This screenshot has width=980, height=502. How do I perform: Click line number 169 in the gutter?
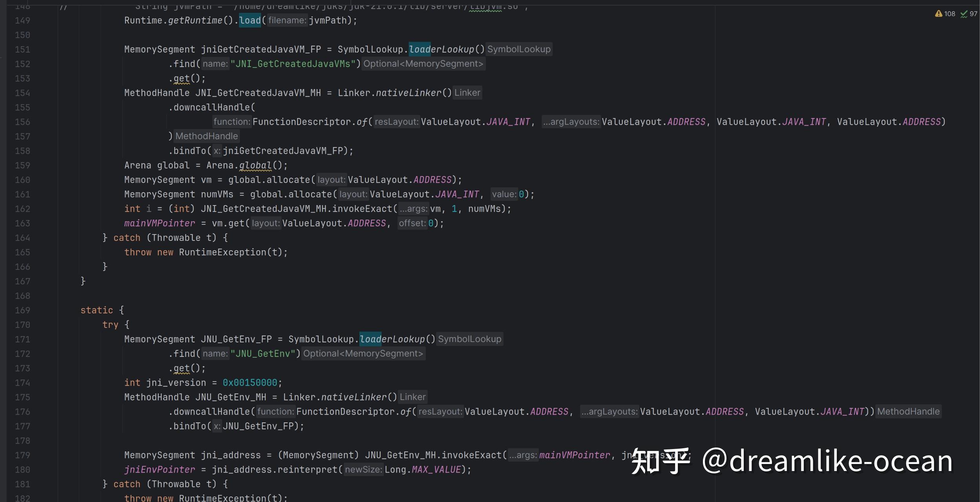tap(22, 310)
